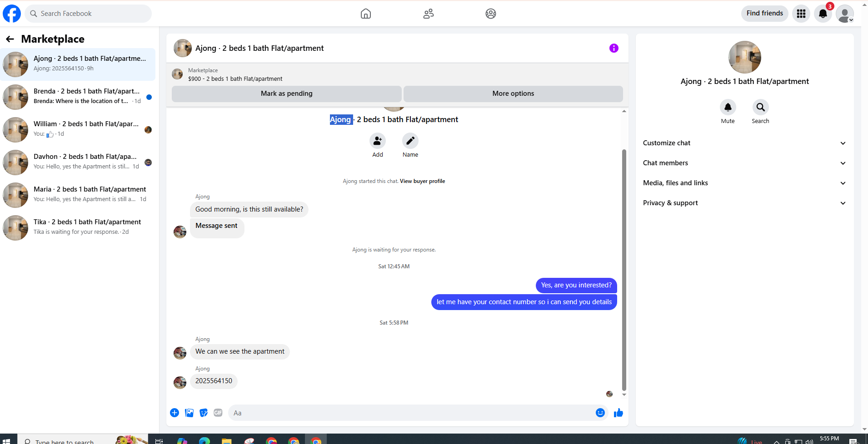Click the "Yes, are you interested?" message
The height and width of the screenshot is (444, 868).
pyautogui.click(x=576, y=285)
